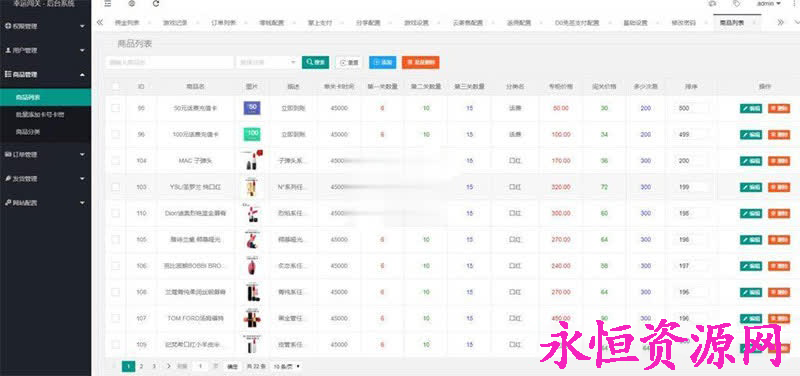Viewport: 800px width, 376px height.
Task: Focus the product name search field
Action: 169,62
